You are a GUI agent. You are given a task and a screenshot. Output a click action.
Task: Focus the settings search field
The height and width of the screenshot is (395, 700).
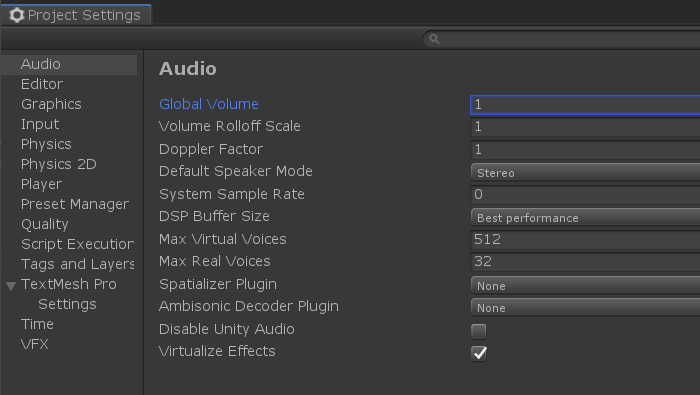click(561, 39)
